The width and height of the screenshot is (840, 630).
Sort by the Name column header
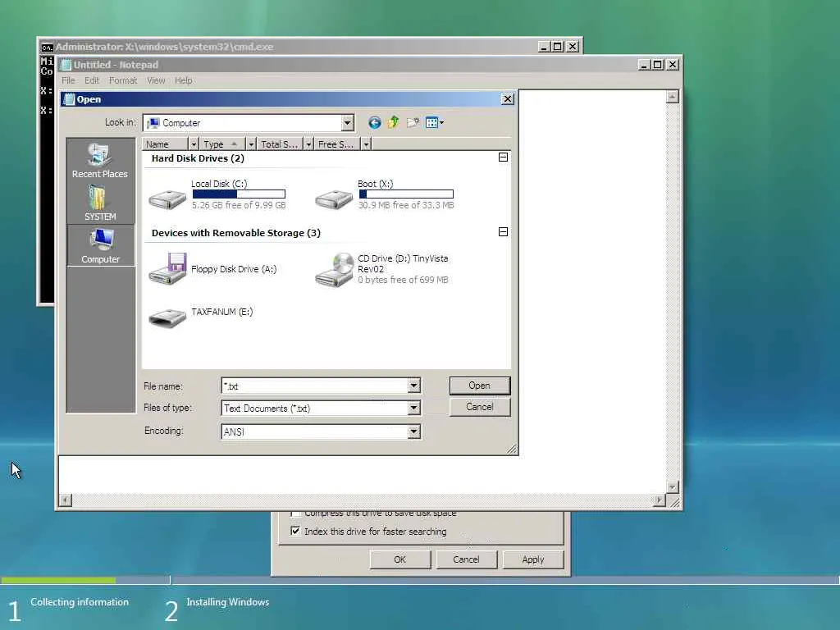pos(165,144)
